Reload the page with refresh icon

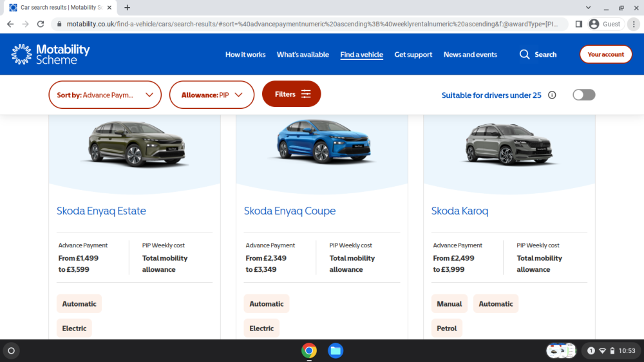[x=40, y=24]
